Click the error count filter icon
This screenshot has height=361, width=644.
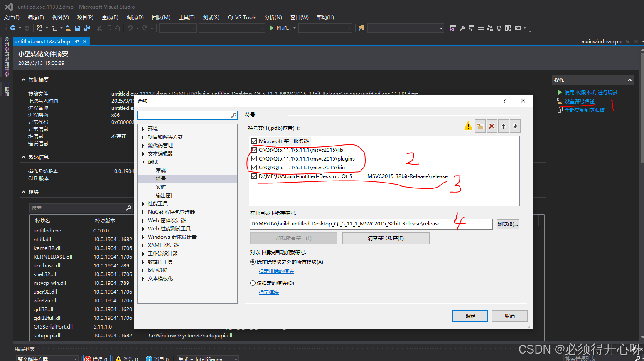[x=88, y=359]
